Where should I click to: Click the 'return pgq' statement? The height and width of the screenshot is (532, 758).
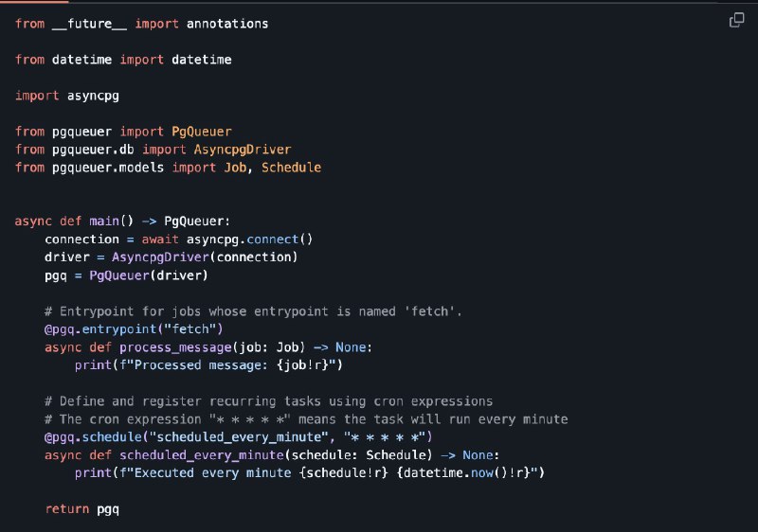pyautogui.click(x=81, y=509)
